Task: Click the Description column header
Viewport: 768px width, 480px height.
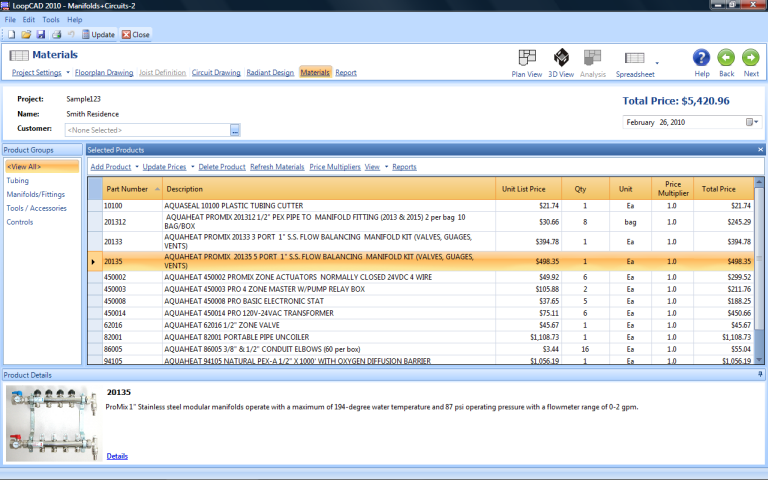Action: coord(329,189)
